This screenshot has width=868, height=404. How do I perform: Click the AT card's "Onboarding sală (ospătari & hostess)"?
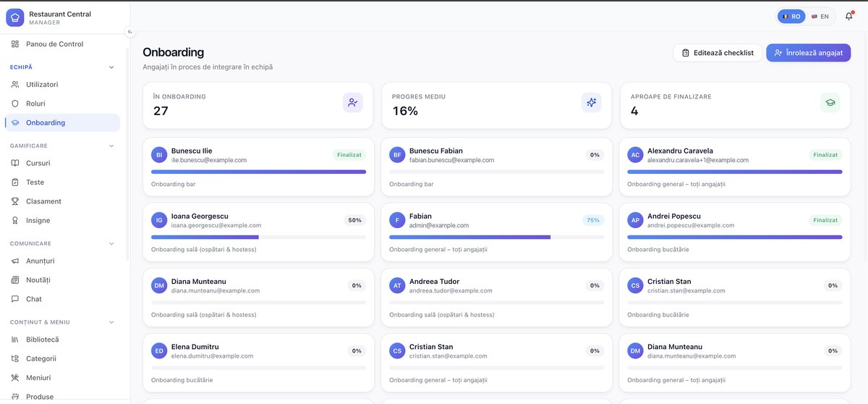coord(442,315)
